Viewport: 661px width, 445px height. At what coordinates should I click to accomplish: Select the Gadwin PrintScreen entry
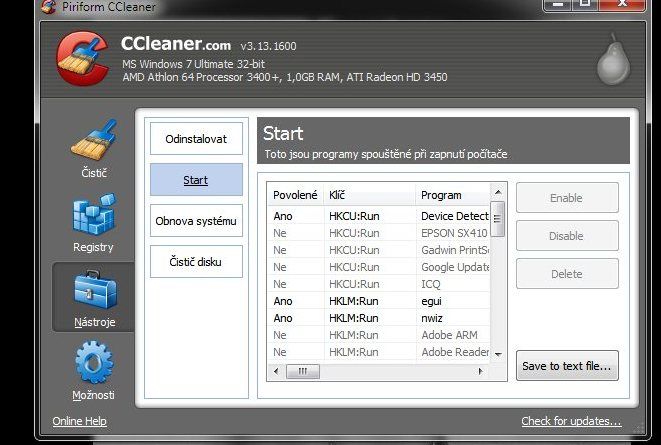point(379,250)
